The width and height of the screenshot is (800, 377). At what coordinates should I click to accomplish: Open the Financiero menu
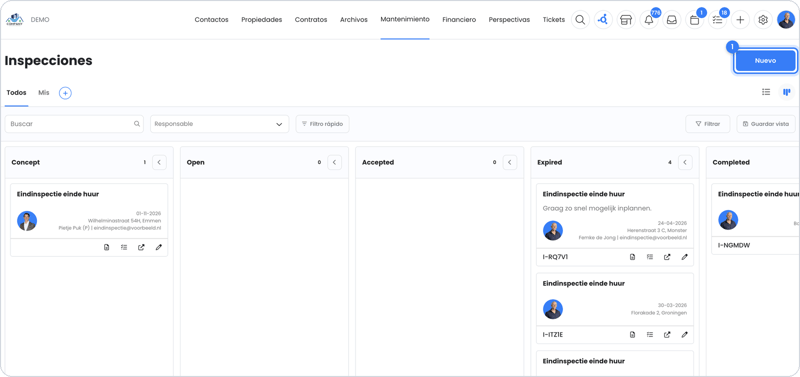[459, 20]
